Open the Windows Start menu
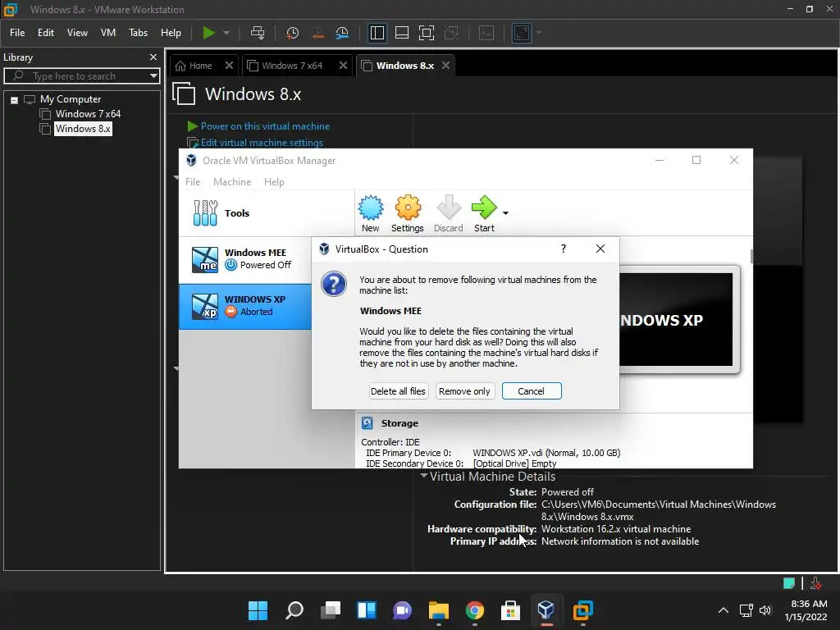The height and width of the screenshot is (630, 840). pyautogui.click(x=258, y=610)
